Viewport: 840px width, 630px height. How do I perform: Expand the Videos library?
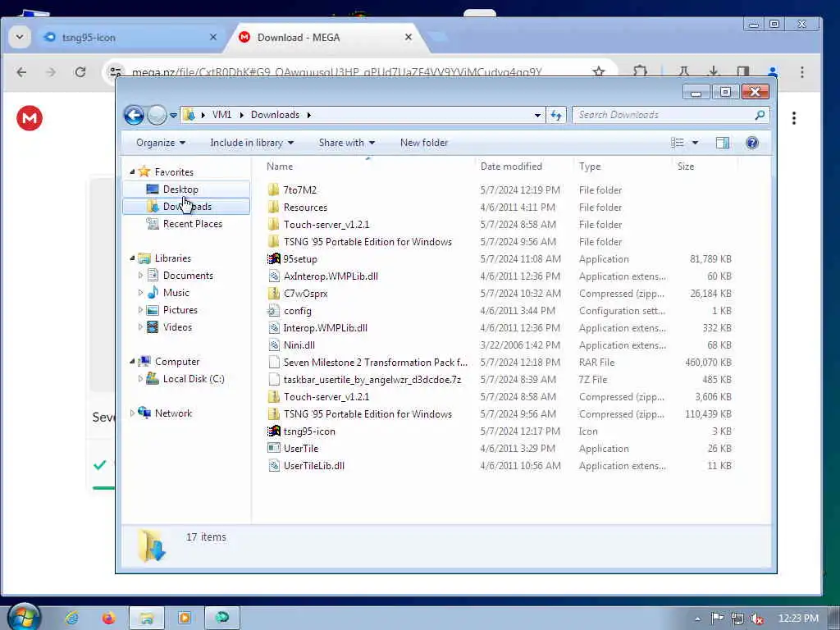point(140,327)
